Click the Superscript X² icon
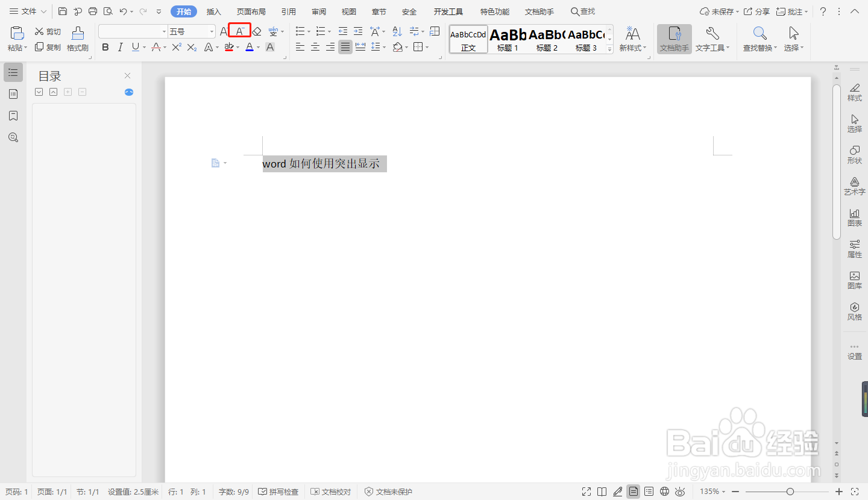Viewport: 868px width, 500px height. click(x=177, y=47)
